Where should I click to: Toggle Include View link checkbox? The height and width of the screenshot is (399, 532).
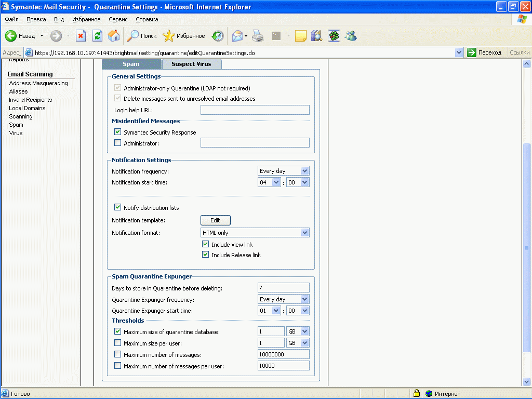tap(205, 244)
